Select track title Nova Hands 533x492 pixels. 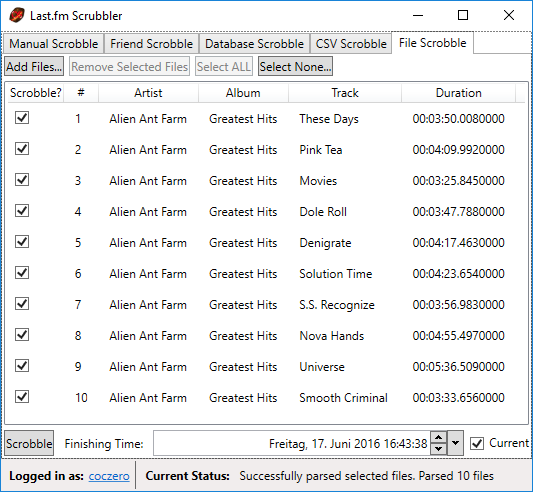click(331, 336)
